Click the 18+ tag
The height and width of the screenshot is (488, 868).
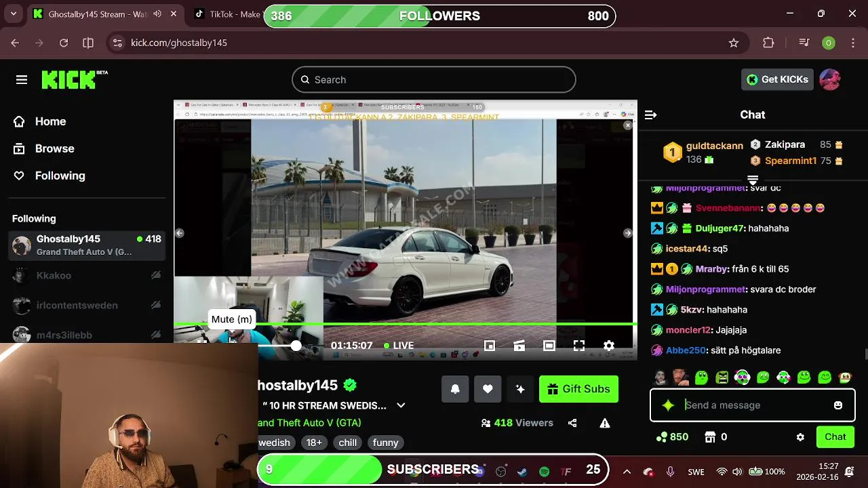click(314, 443)
